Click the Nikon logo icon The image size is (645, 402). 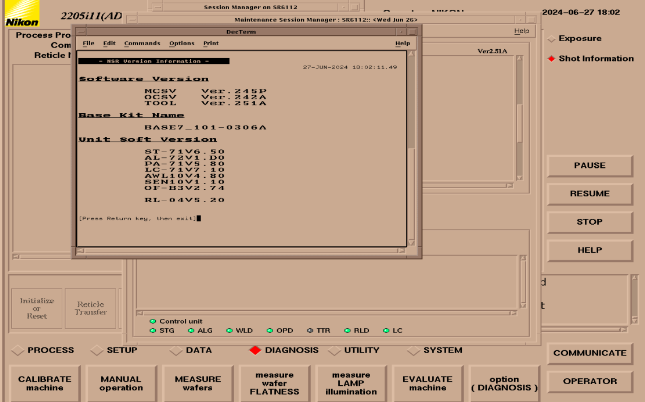click(x=21, y=20)
